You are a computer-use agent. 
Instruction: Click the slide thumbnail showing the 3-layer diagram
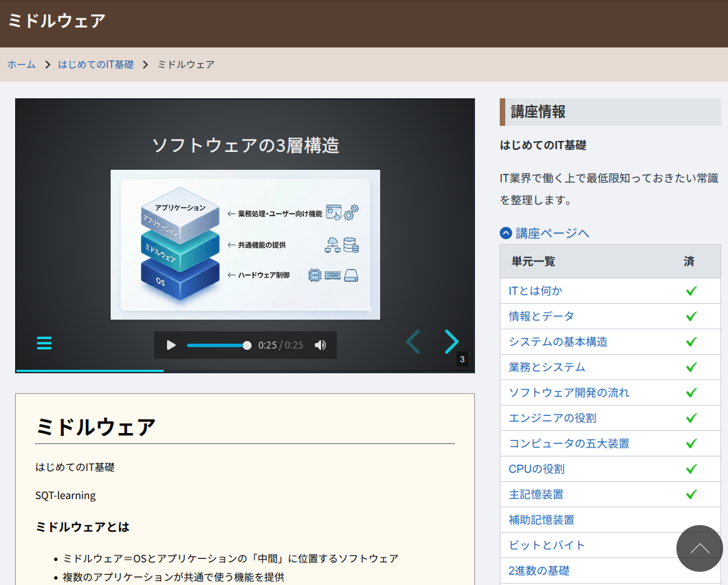click(245, 245)
